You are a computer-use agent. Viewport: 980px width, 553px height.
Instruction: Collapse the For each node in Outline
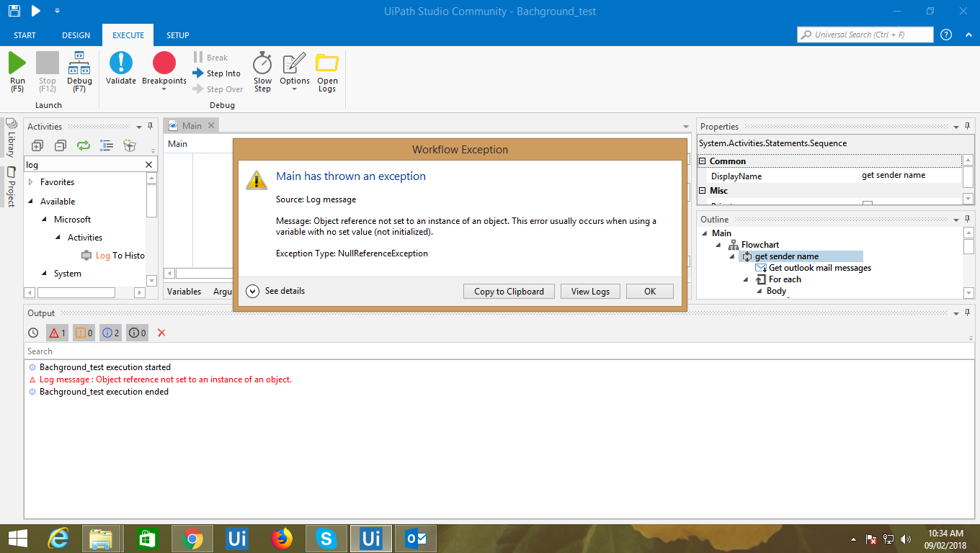(747, 279)
